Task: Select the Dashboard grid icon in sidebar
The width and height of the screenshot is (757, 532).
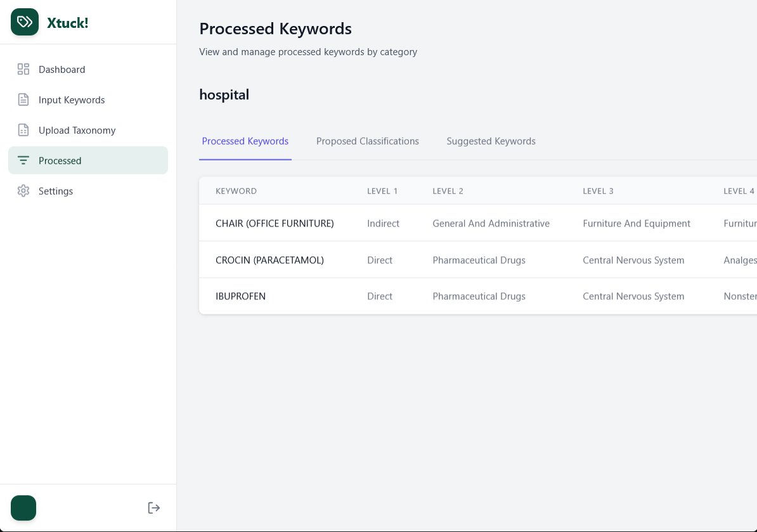Action: (23, 69)
